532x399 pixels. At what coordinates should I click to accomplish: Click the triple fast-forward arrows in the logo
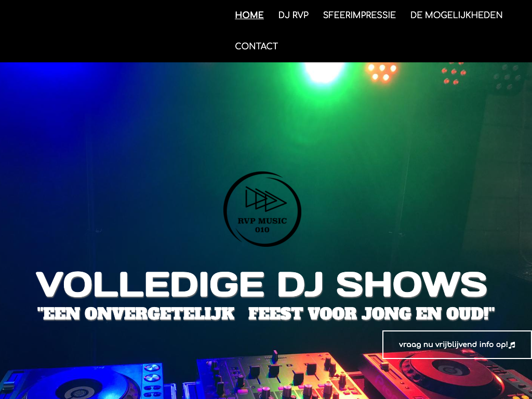[x=266, y=199]
